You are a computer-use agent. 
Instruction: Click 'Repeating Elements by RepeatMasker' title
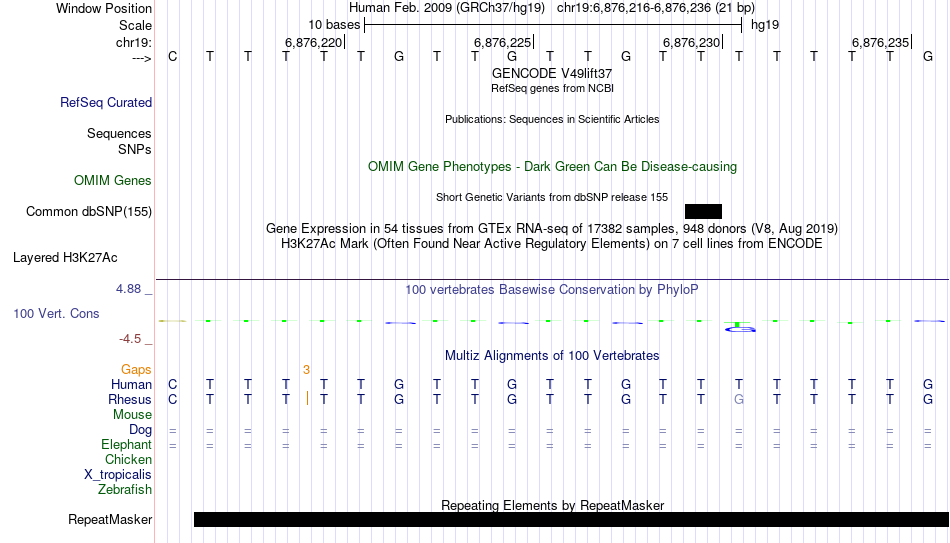(553, 505)
